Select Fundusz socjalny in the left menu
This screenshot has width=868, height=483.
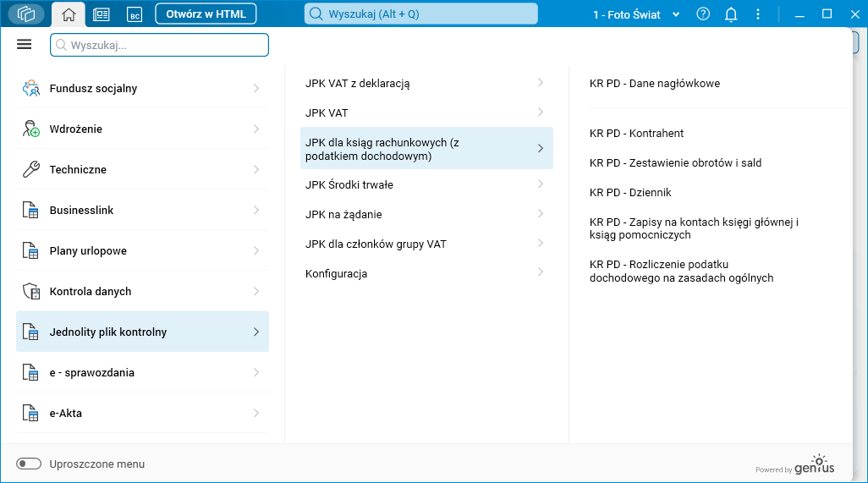(93, 88)
